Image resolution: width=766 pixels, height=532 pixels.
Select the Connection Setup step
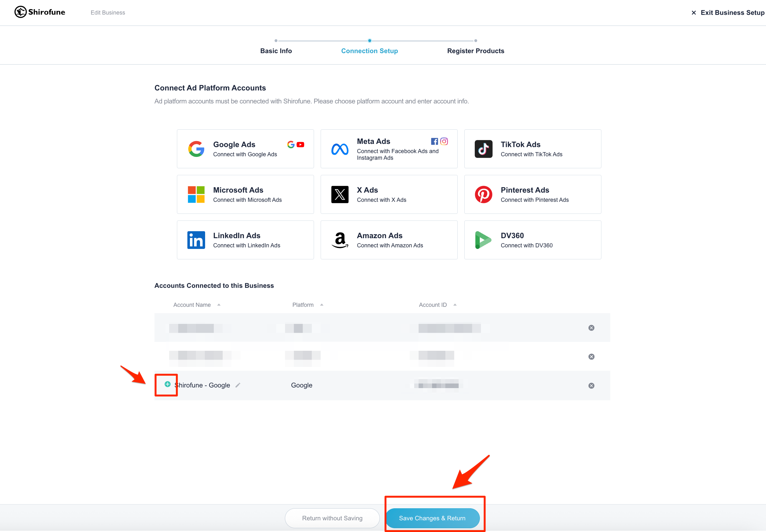(x=369, y=51)
